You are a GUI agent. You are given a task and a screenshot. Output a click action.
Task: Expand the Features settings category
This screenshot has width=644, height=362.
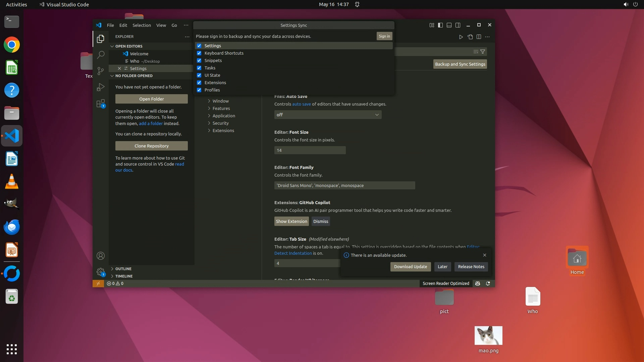tap(221, 109)
